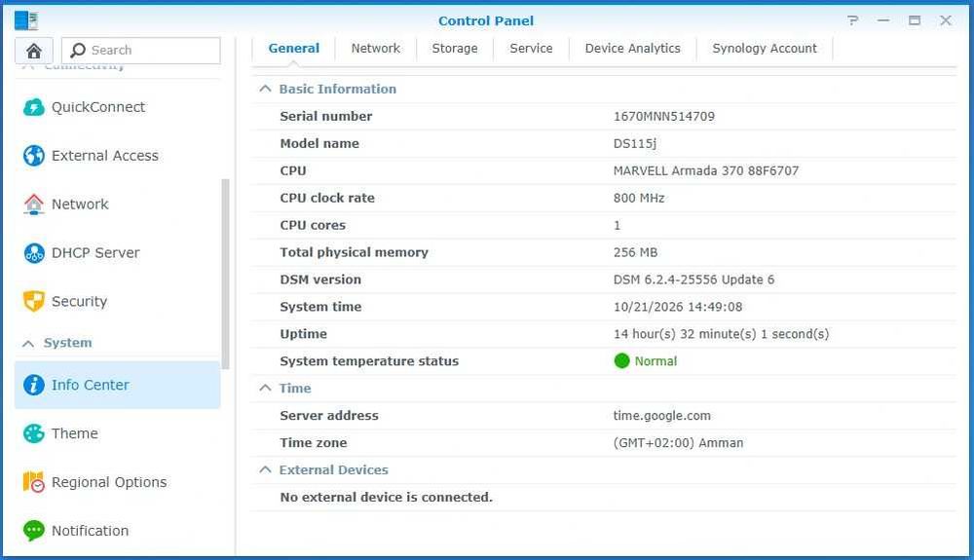Select External Access label in sidebar
The width and height of the screenshot is (974, 560).
tap(105, 156)
